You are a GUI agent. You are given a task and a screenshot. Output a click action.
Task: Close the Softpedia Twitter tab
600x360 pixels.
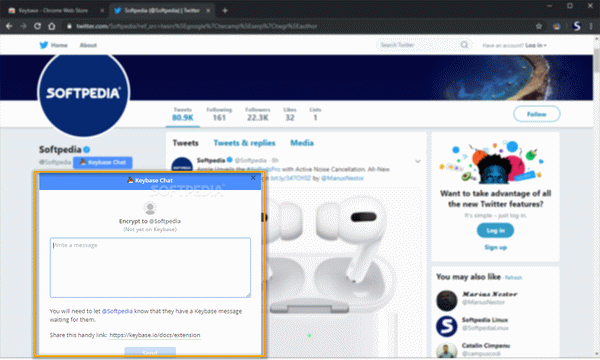(208, 11)
